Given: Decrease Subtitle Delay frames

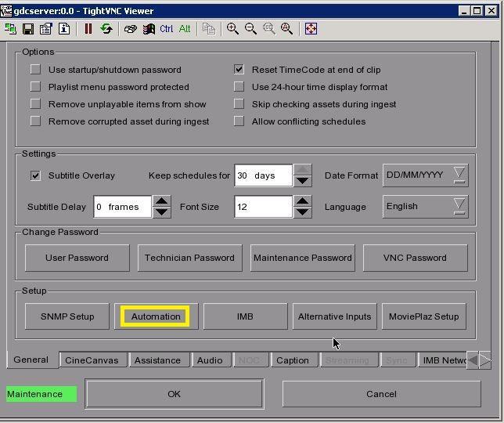Looking at the screenshot, I should [x=162, y=212].
